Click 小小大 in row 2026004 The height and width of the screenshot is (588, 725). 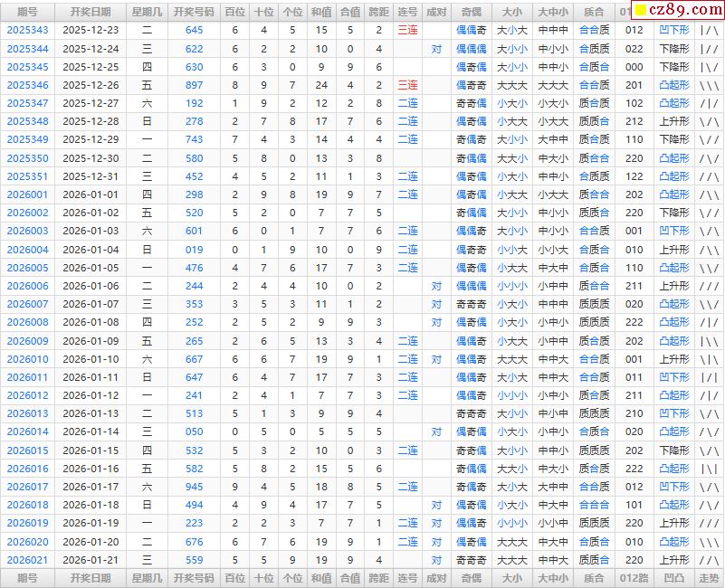pos(512,250)
